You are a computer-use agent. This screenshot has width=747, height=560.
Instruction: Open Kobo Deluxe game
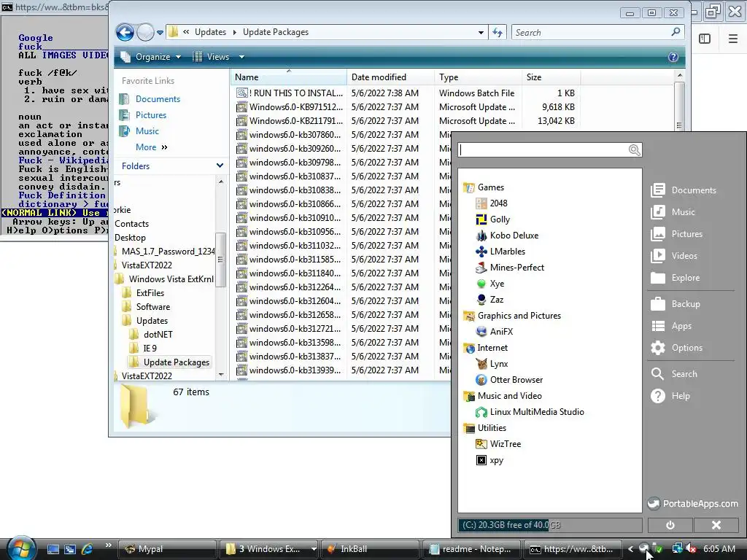[508, 236]
